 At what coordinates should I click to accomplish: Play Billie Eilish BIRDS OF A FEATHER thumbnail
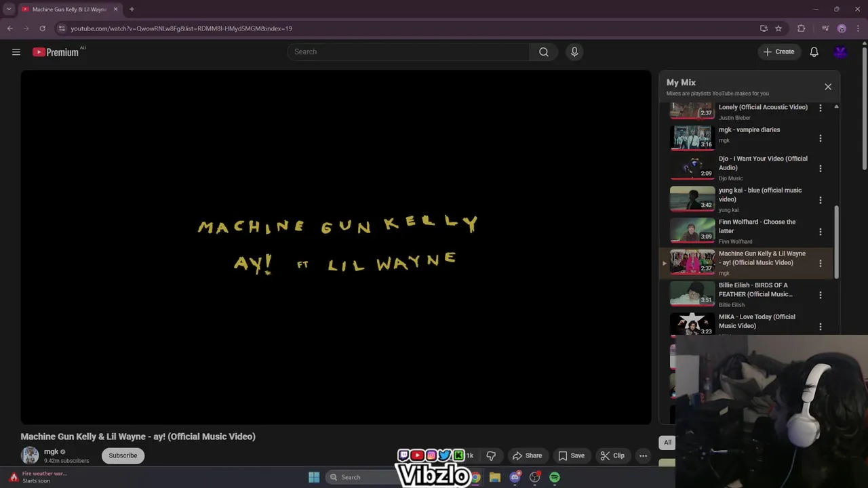click(692, 296)
